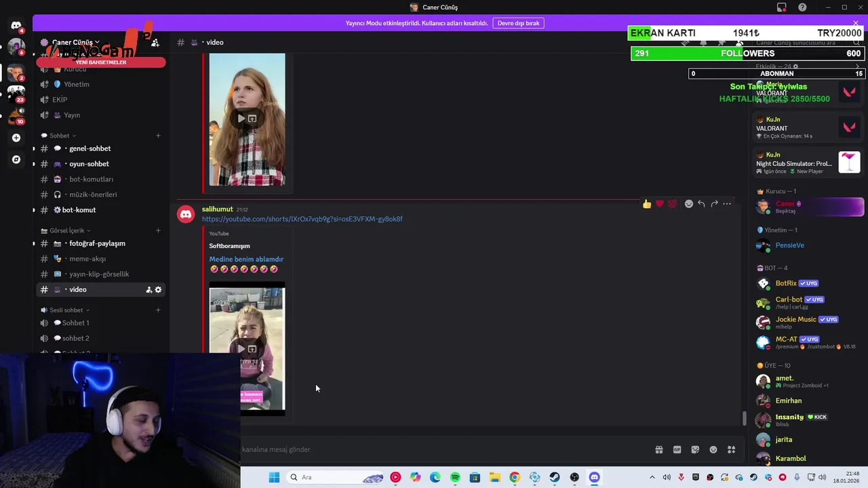
Task: Reply to salihumut's message
Action: tap(701, 203)
